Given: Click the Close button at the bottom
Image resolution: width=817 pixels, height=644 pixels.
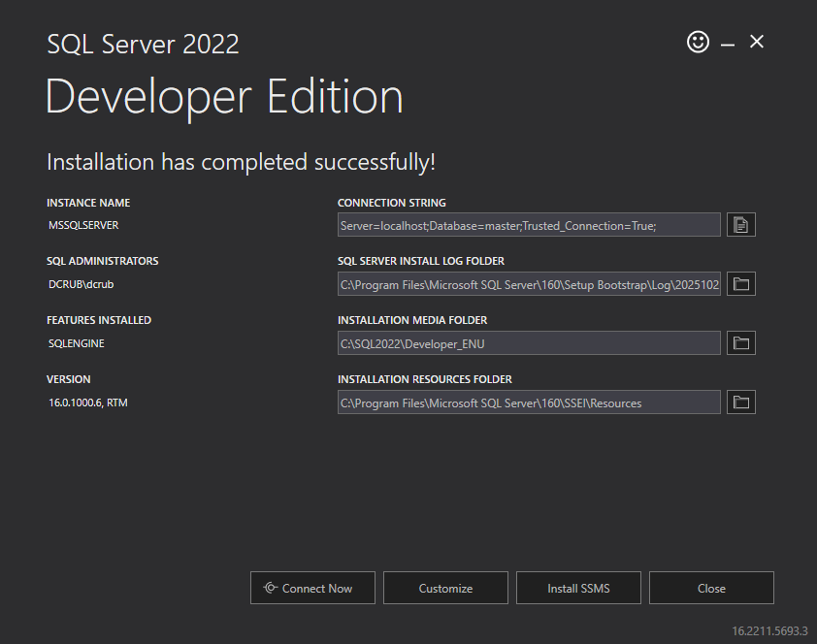Looking at the screenshot, I should click(711, 588).
